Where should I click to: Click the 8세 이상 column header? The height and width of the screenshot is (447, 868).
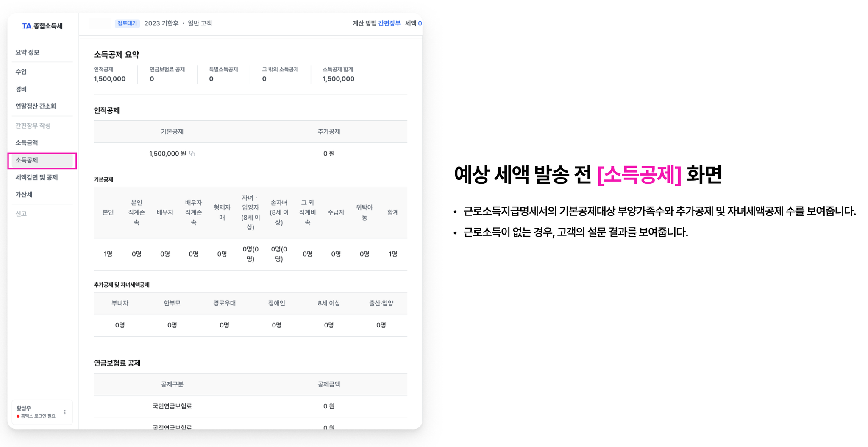click(329, 303)
